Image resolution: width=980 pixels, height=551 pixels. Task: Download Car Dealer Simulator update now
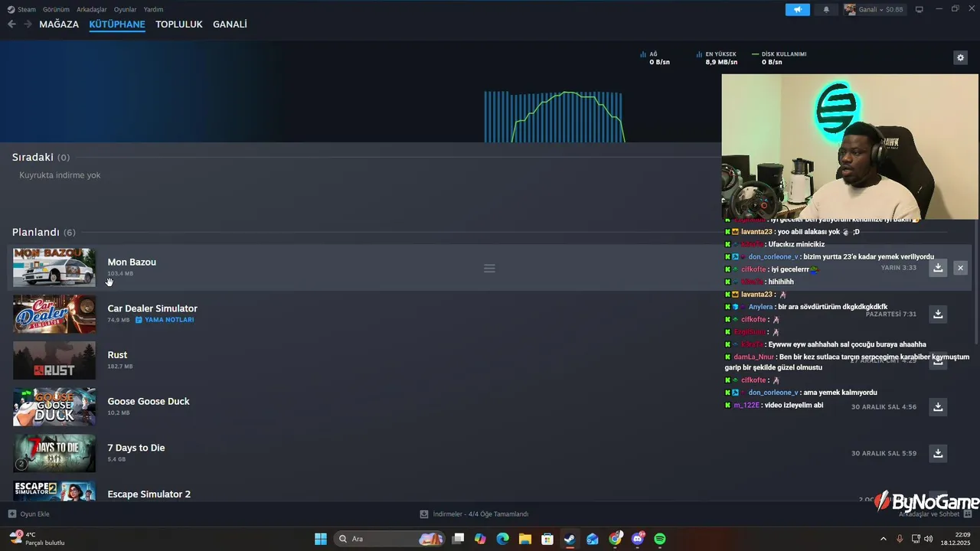click(x=938, y=315)
